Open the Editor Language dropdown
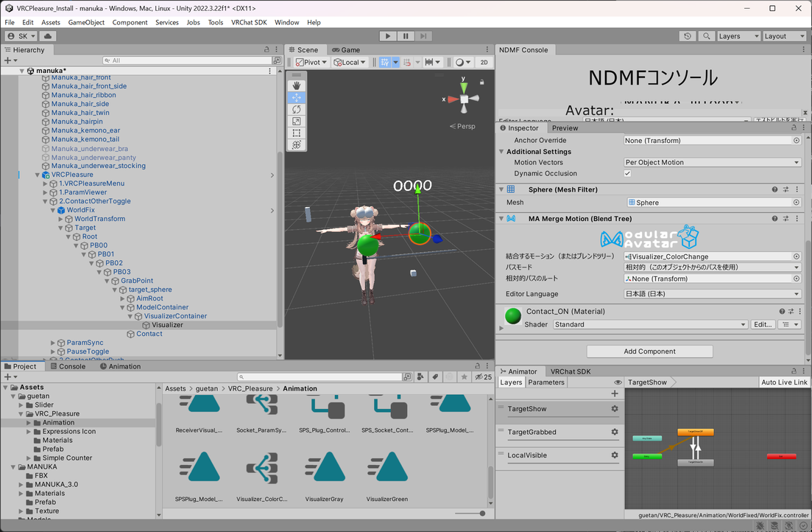 (x=712, y=293)
